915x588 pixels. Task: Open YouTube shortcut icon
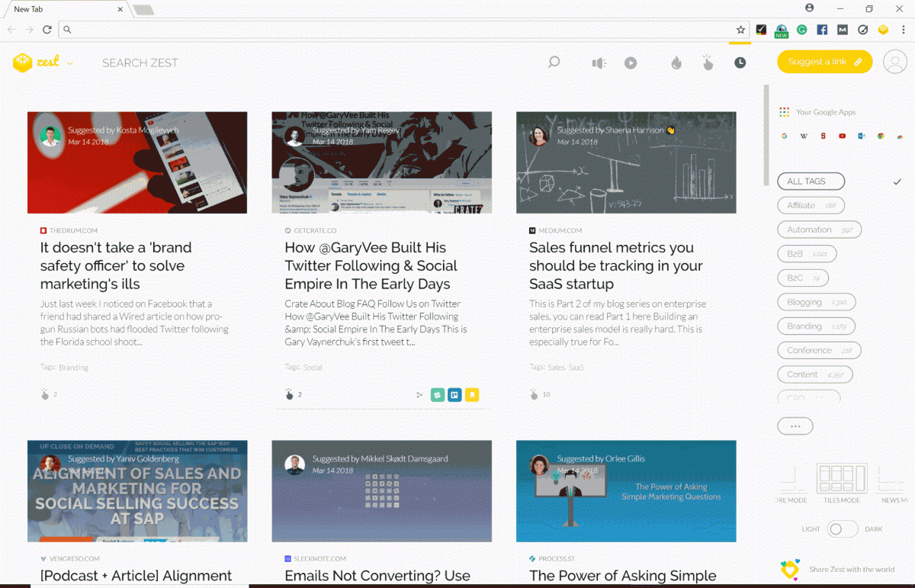click(x=843, y=136)
